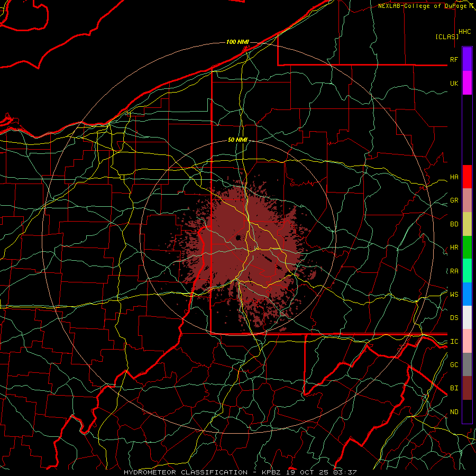476x476 pixels.
Task: Click the 50 NMI range ring label
Action: coord(237,140)
